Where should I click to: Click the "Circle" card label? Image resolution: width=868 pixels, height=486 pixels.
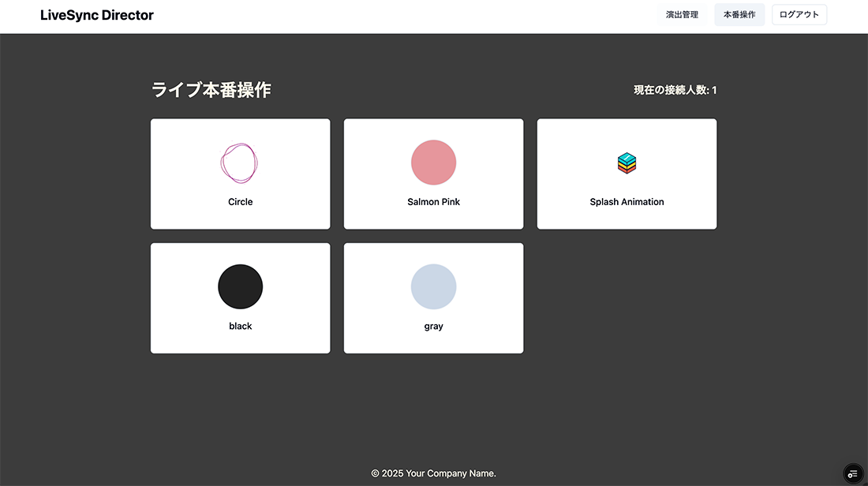click(x=240, y=202)
